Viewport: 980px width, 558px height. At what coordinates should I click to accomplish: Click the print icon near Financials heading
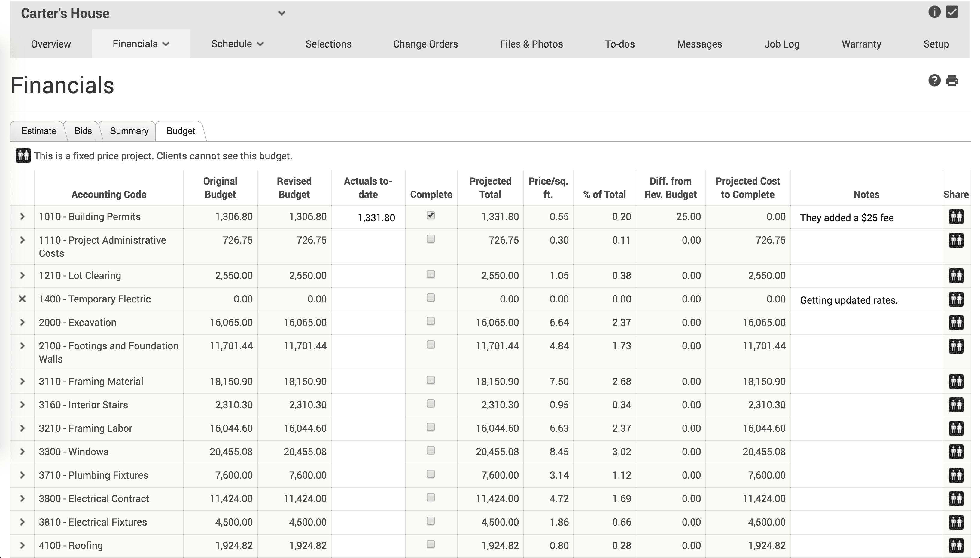coord(952,81)
